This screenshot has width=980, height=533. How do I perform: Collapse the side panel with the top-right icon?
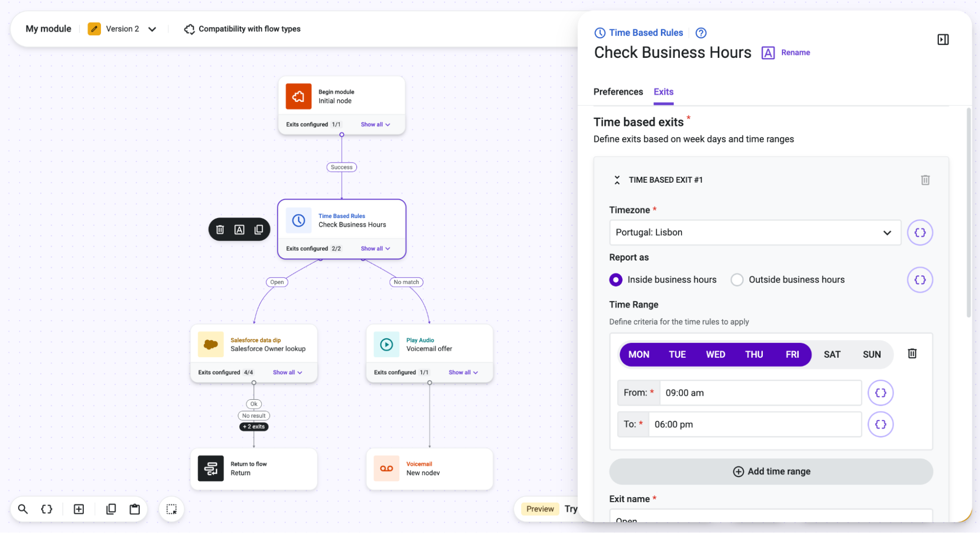pyautogui.click(x=943, y=39)
